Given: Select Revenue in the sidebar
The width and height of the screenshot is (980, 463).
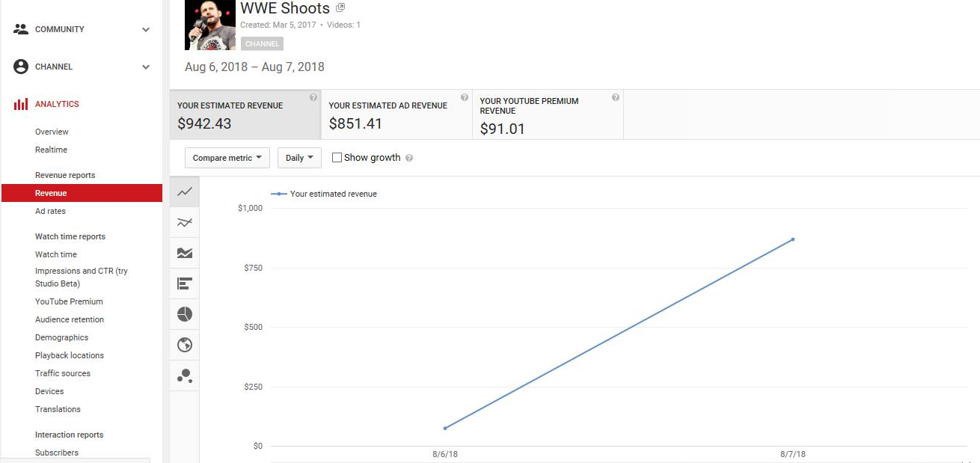Looking at the screenshot, I should [82, 193].
